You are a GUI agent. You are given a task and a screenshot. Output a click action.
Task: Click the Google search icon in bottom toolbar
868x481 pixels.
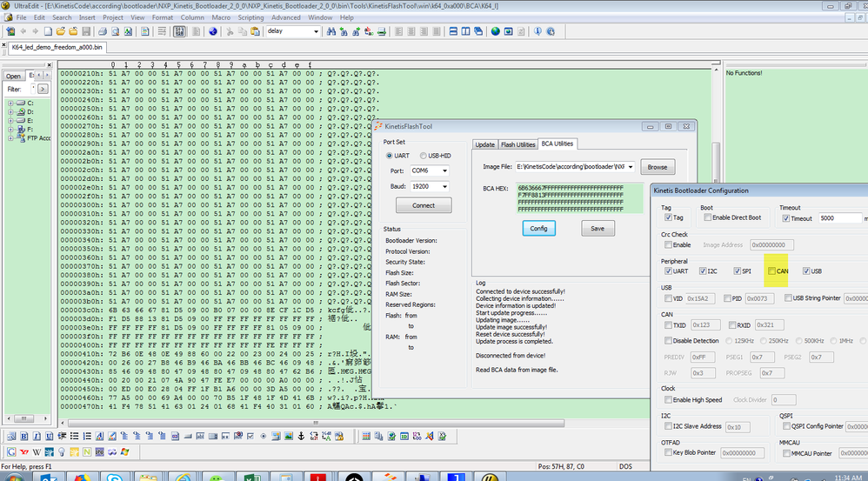[x=11, y=452]
